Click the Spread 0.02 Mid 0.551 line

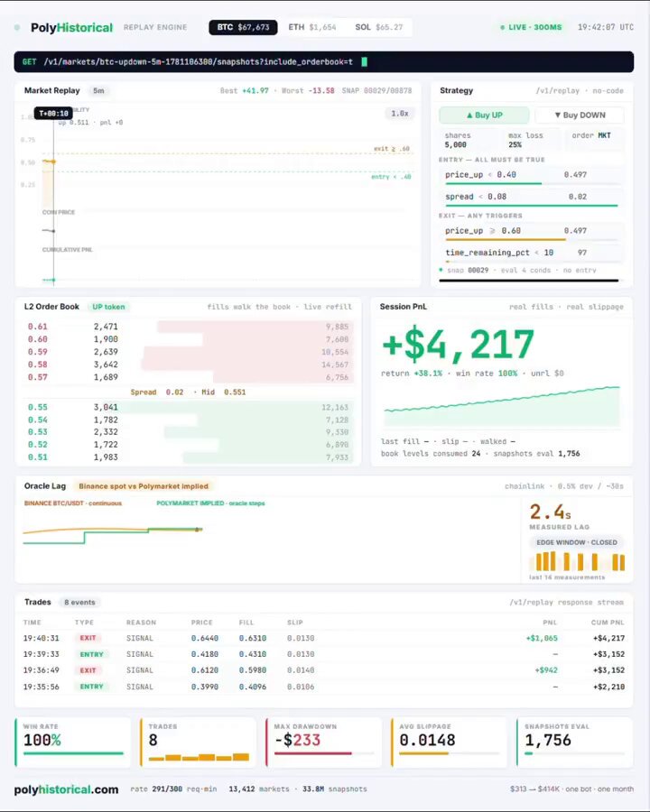pyautogui.click(x=188, y=392)
